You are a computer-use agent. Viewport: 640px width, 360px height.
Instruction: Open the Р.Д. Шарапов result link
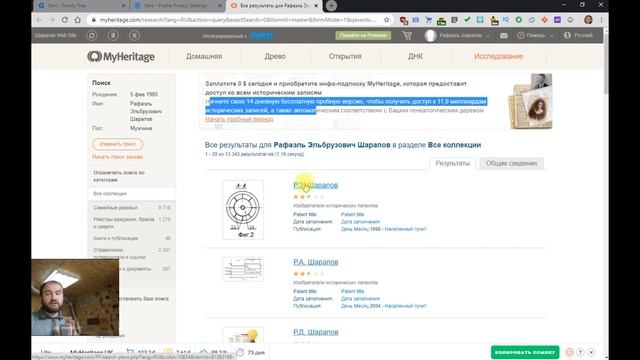pyautogui.click(x=316, y=332)
